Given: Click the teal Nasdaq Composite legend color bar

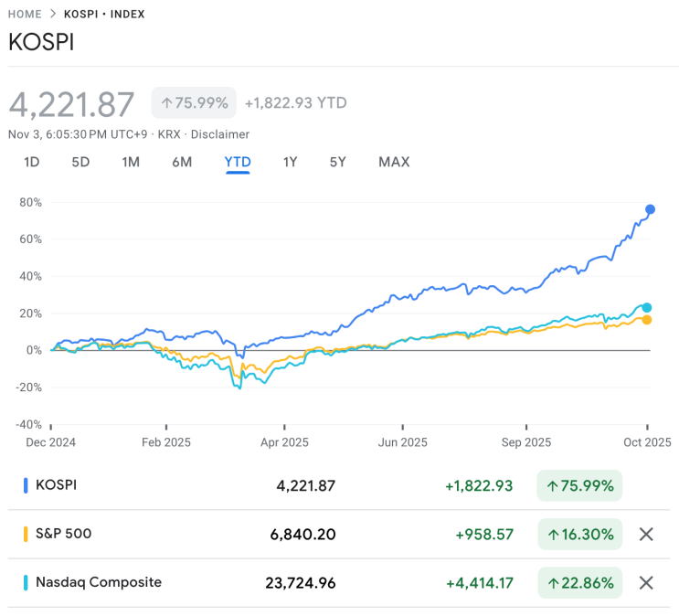Looking at the screenshot, I should 26,582.
